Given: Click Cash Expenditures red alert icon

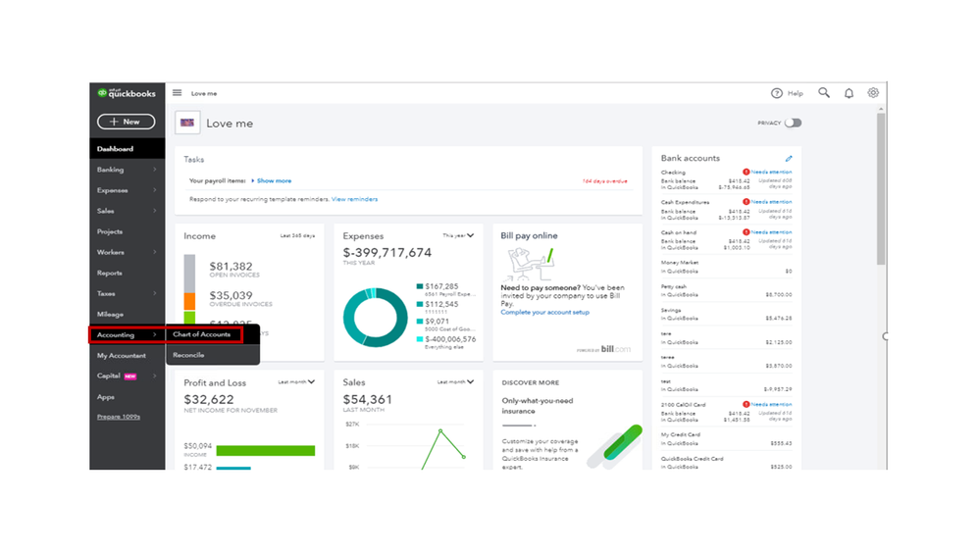Looking at the screenshot, I should coord(746,202).
